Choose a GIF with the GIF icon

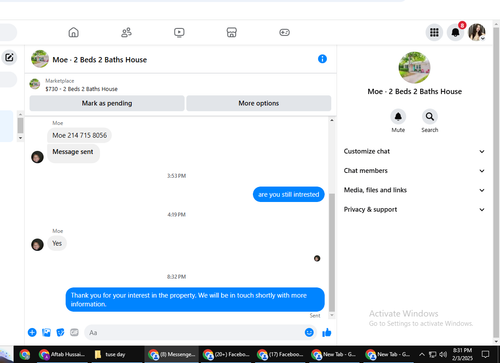click(x=74, y=332)
